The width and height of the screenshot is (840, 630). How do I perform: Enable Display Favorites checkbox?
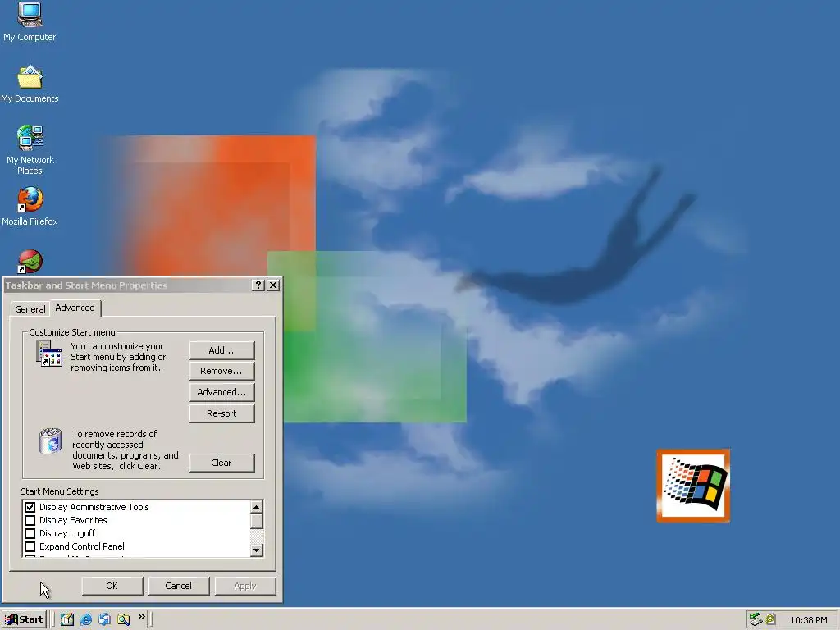point(30,520)
